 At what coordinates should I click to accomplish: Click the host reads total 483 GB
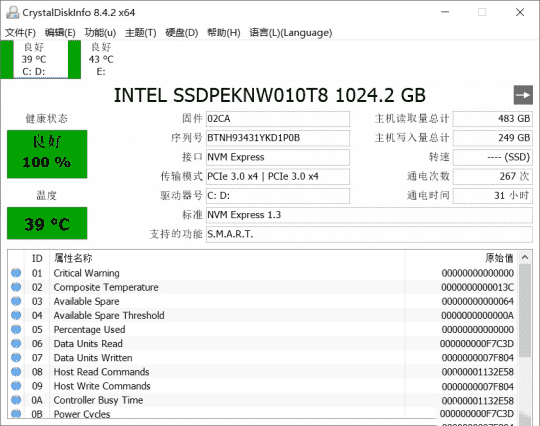492,119
